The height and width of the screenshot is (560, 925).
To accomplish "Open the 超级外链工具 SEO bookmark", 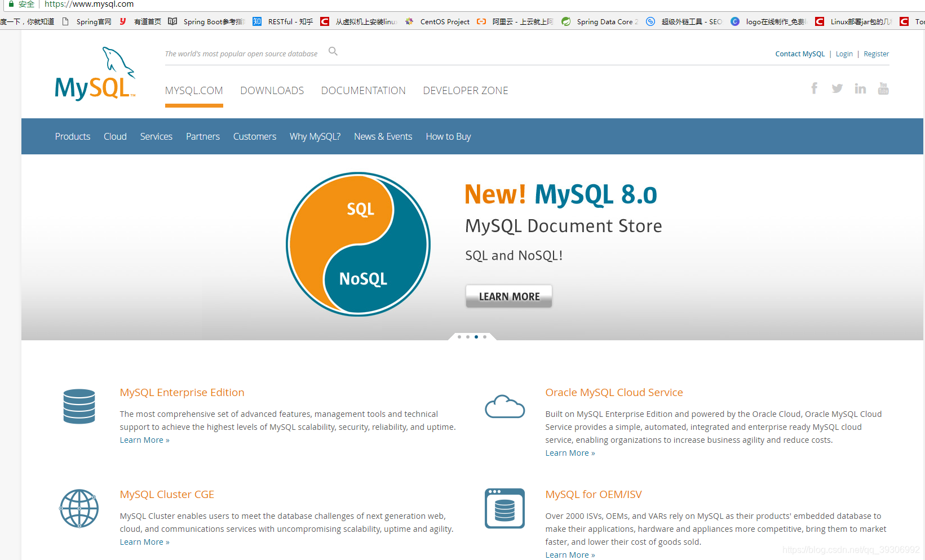I will pyautogui.click(x=684, y=21).
